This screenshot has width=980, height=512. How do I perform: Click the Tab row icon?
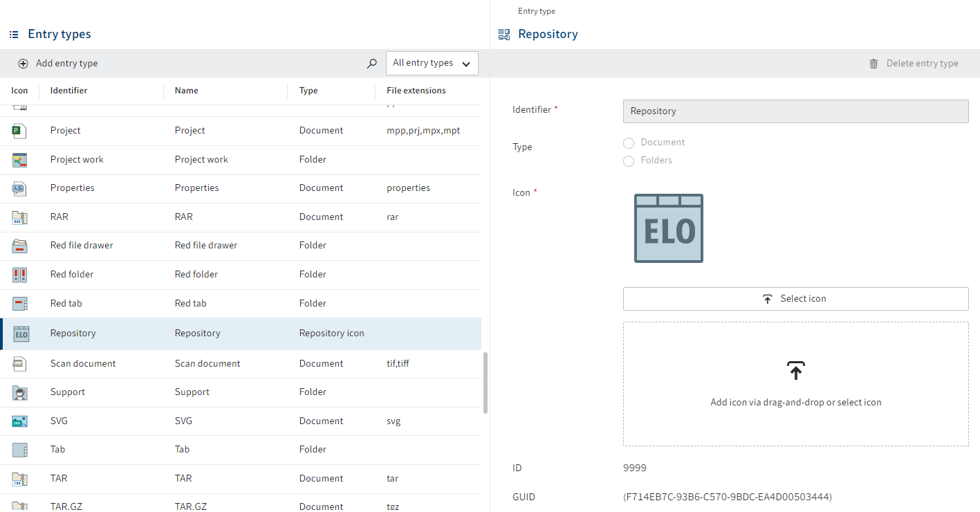point(19,450)
